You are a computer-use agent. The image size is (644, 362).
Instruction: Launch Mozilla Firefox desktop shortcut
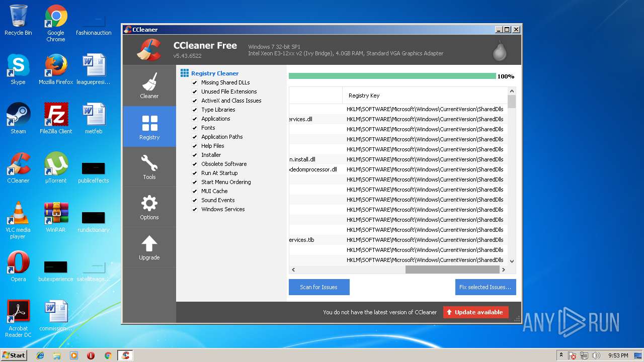(x=56, y=69)
